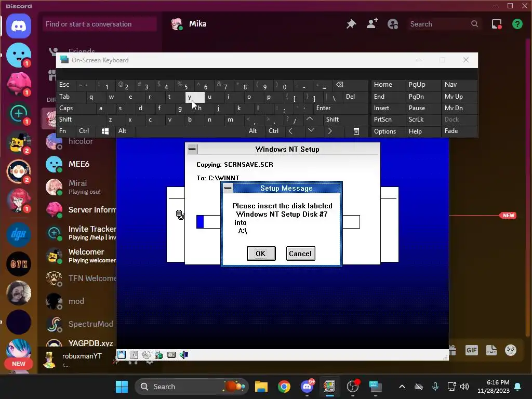This screenshot has width=532, height=399.
Task: Open the blue smiley server icon
Action: click(x=19, y=55)
